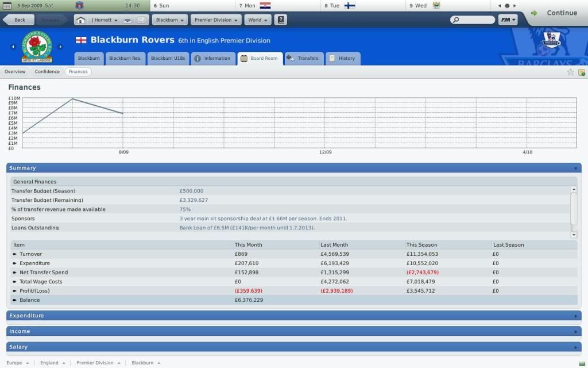Click the Back button
Screen dimensions: 588x368
pos(18,20)
